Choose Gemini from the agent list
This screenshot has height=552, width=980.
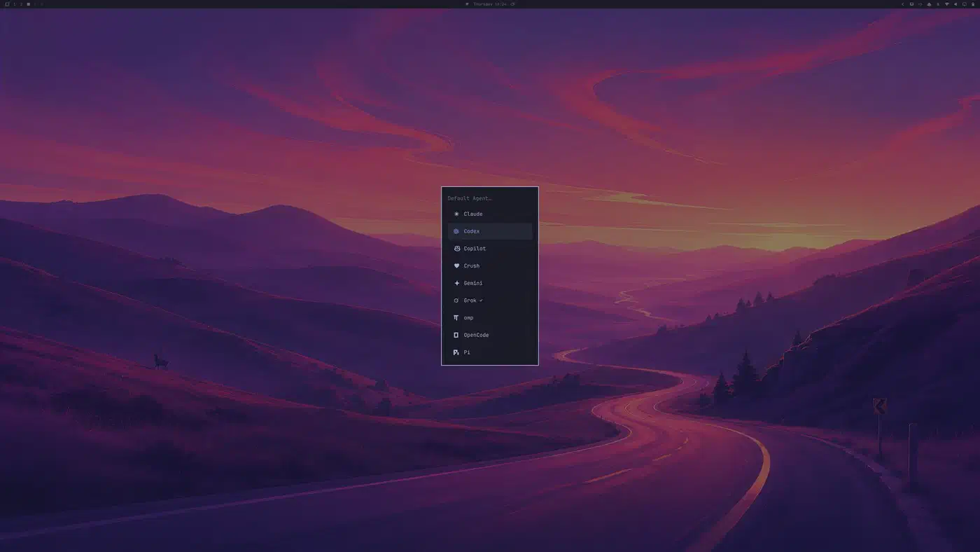click(x=490, y=283)
